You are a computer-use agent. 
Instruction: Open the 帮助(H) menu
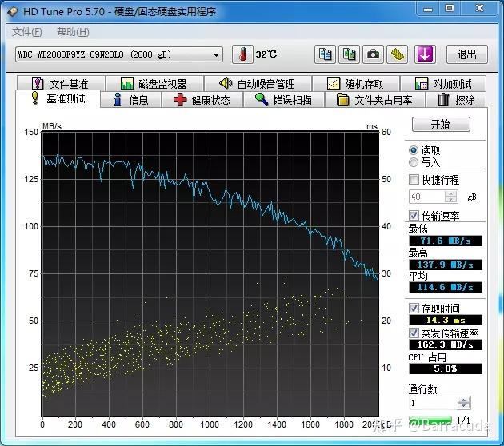coord(73,32)
